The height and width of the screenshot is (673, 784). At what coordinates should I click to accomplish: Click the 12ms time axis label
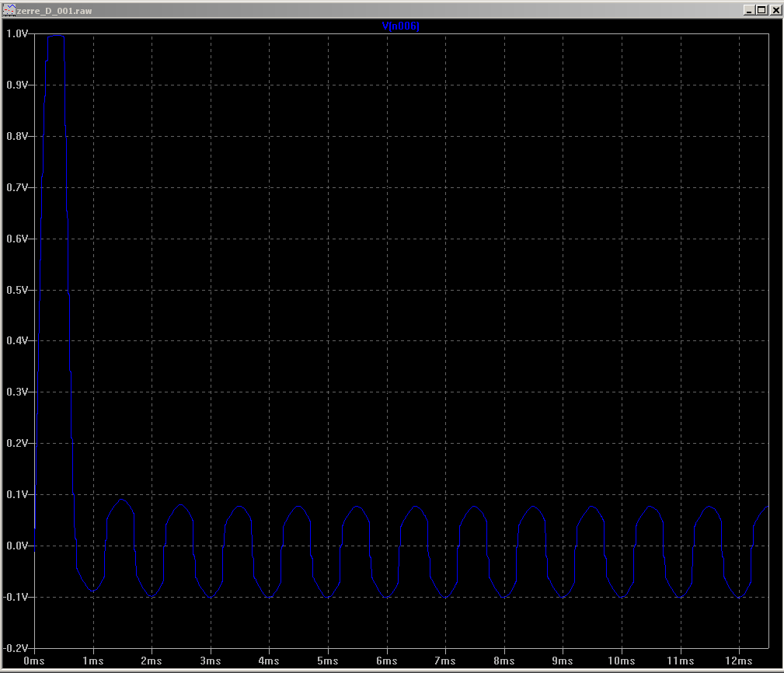point(739,661)
